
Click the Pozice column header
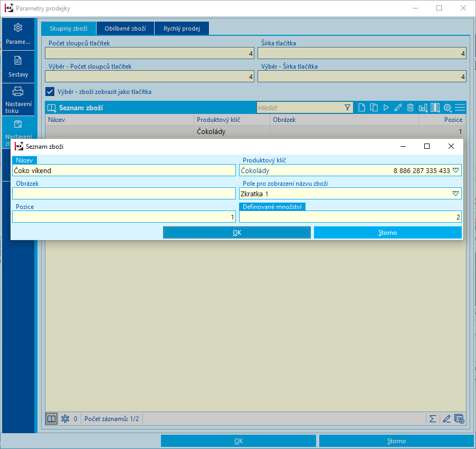click(442, 120)
